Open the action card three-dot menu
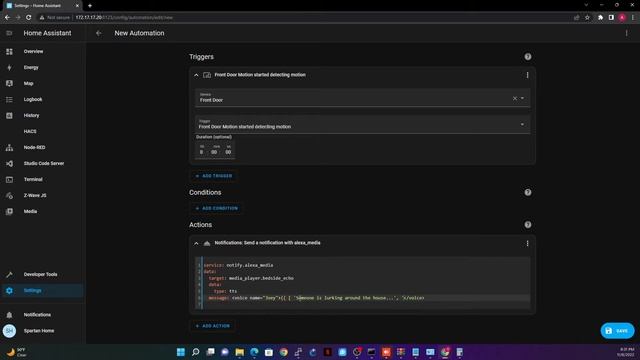The width and height of the screenshot is (640, 360). point(527,243)
